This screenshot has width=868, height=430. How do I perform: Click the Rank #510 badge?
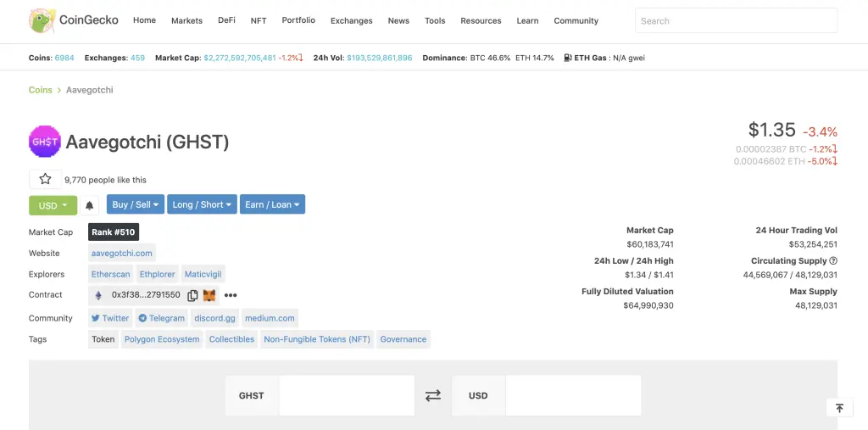tap(114, 232)
